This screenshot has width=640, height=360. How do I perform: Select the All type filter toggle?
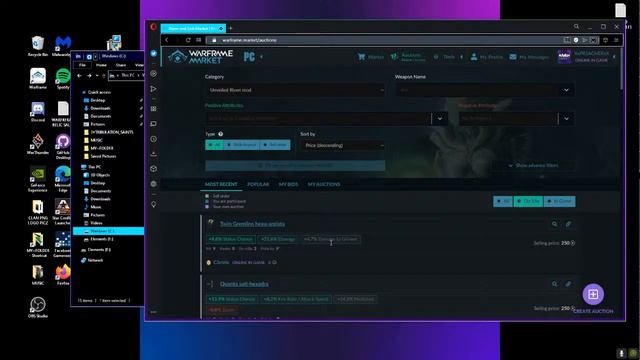(x=214, y=145)
